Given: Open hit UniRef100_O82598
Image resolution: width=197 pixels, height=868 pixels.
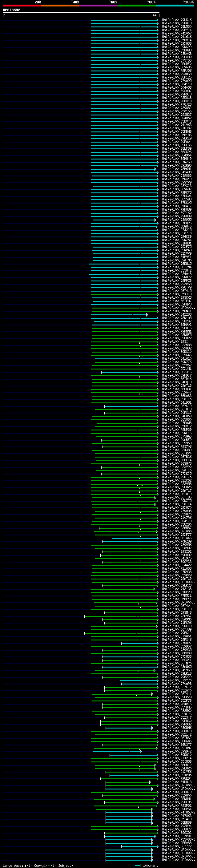Looking at the screenshot, I should tap(177, 200).
